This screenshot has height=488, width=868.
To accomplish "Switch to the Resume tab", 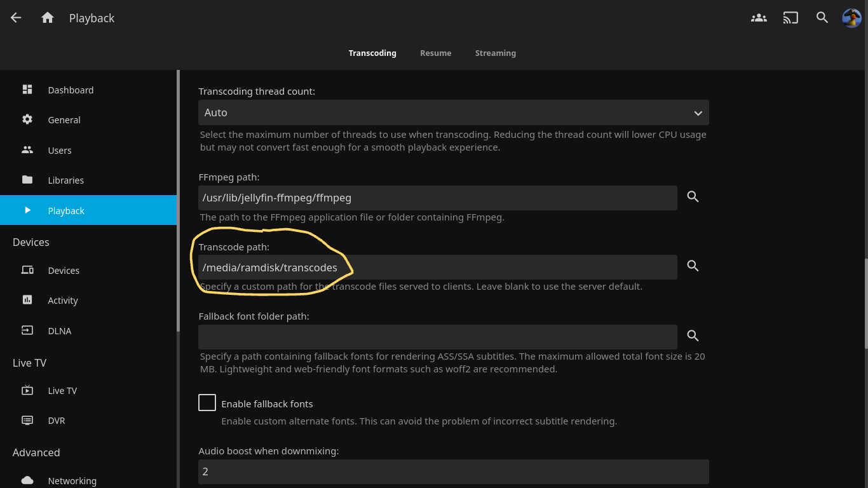I will [435, 53].
